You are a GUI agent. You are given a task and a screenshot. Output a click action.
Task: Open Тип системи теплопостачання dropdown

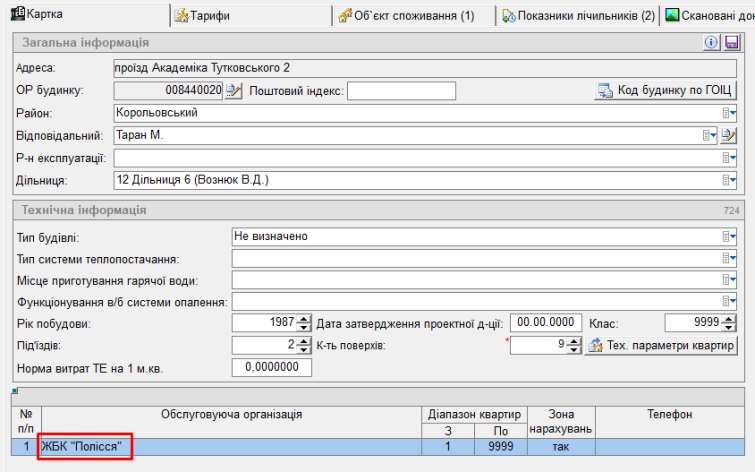pyautogui.click(x=729, y=259)
